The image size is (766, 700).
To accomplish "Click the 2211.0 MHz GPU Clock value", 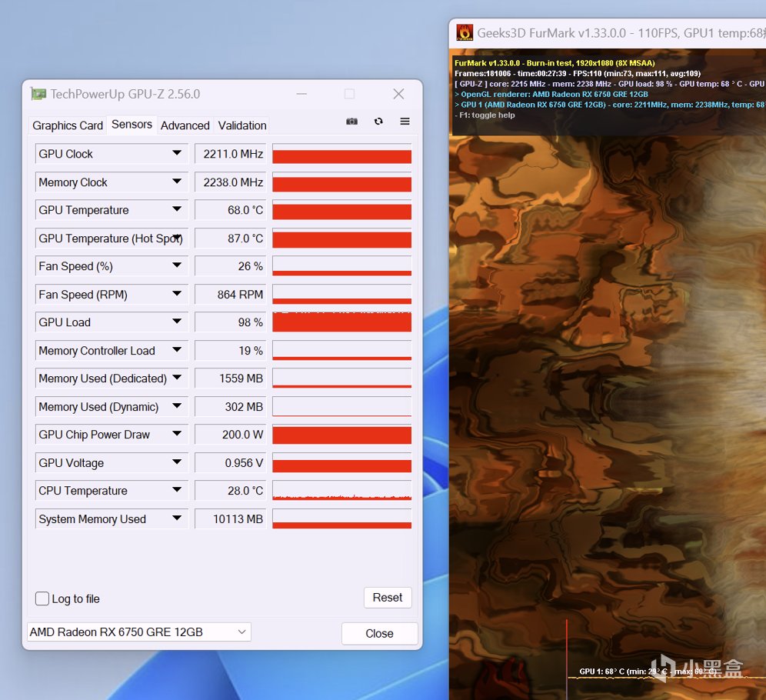I will coord(231,154).
